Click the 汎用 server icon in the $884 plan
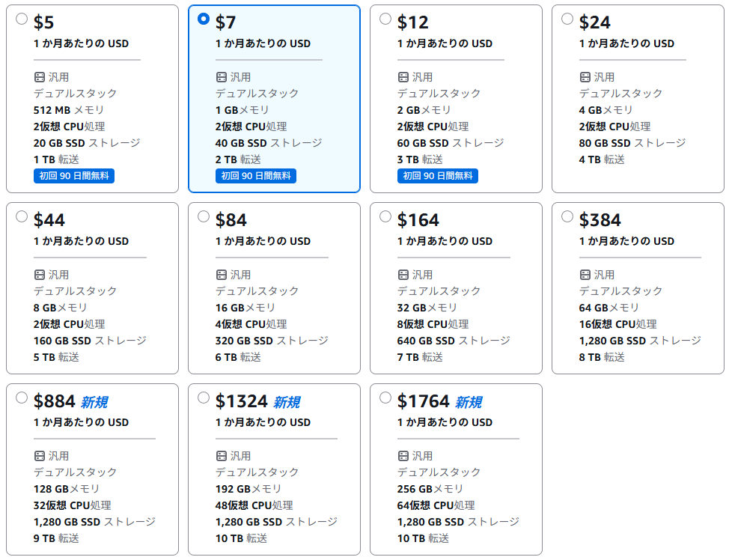Viewport: 732px width, 560px height. pyautogui.click(x=40, y=456)
